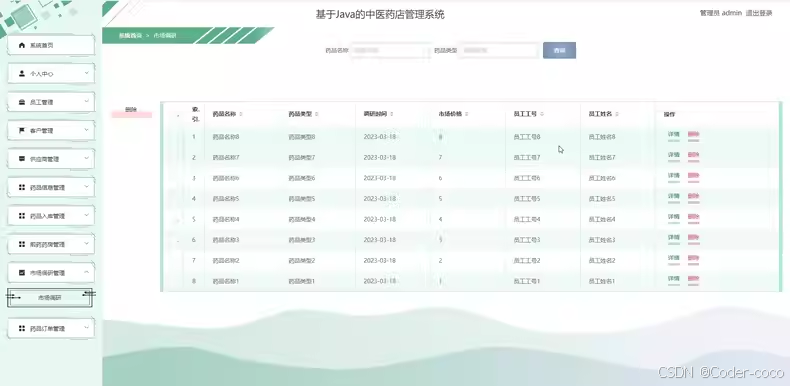Screen dimensions: 790x386
Task: Open 详情 for 药品名称5 row
Action: click(674, 197)
